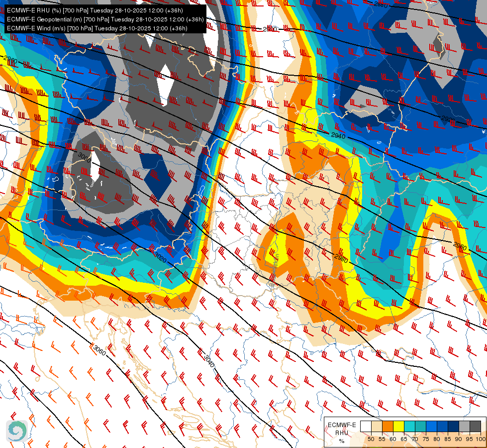Pick the dark gray 95–100% legend swatch
The width and height of the screenshot is (487, 448).
[x=475, y=426]
